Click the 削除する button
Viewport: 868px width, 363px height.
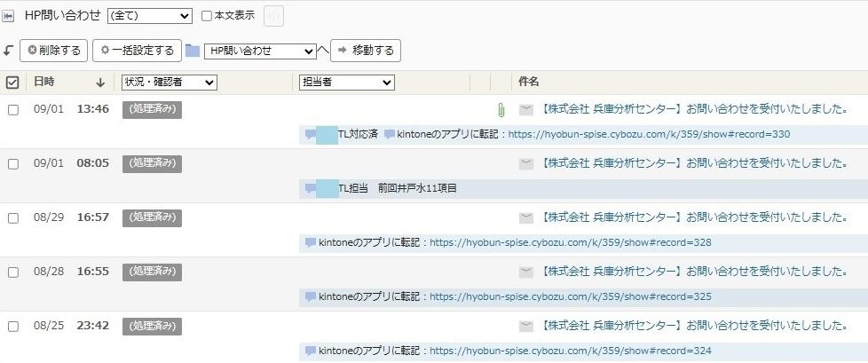[x=54, y=51]
